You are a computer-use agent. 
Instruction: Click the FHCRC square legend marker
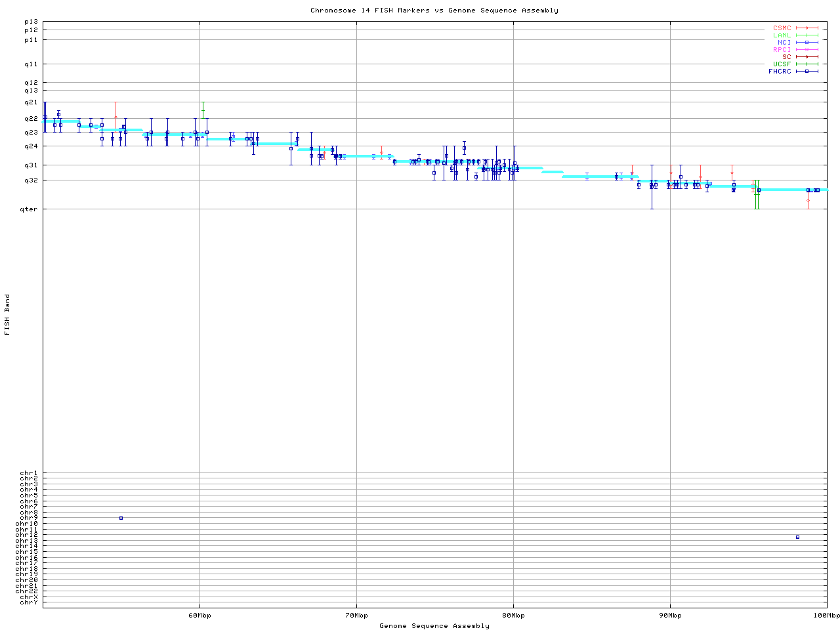click(807, 72)
